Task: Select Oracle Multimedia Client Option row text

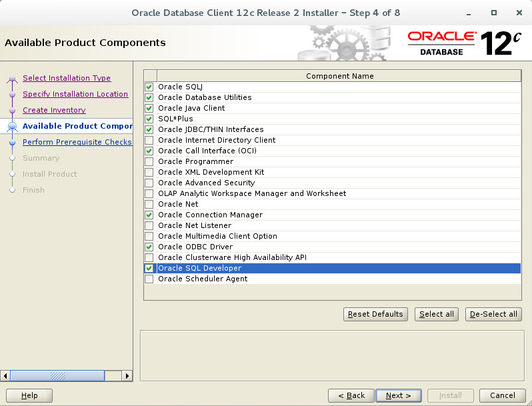Action: click(x=217, y=237)
